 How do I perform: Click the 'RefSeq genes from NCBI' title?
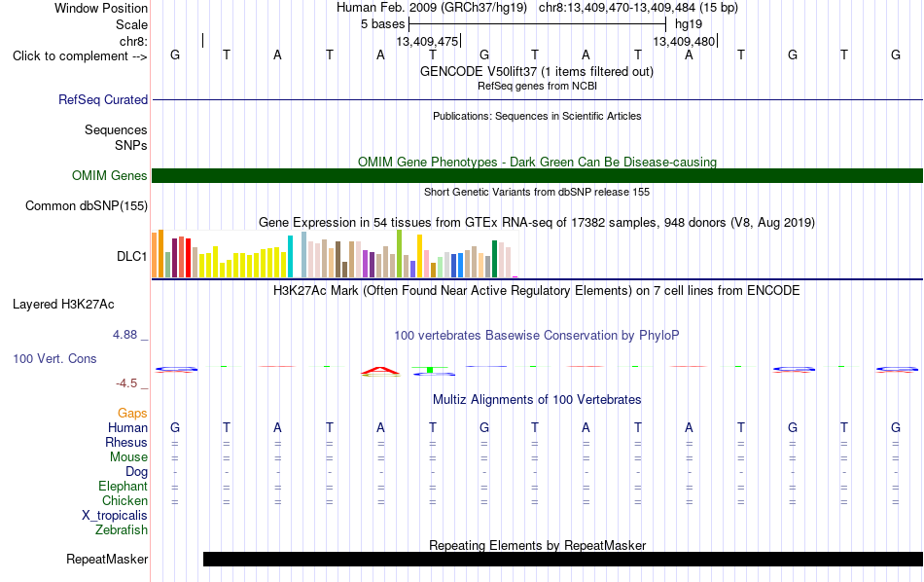(537, 86)
